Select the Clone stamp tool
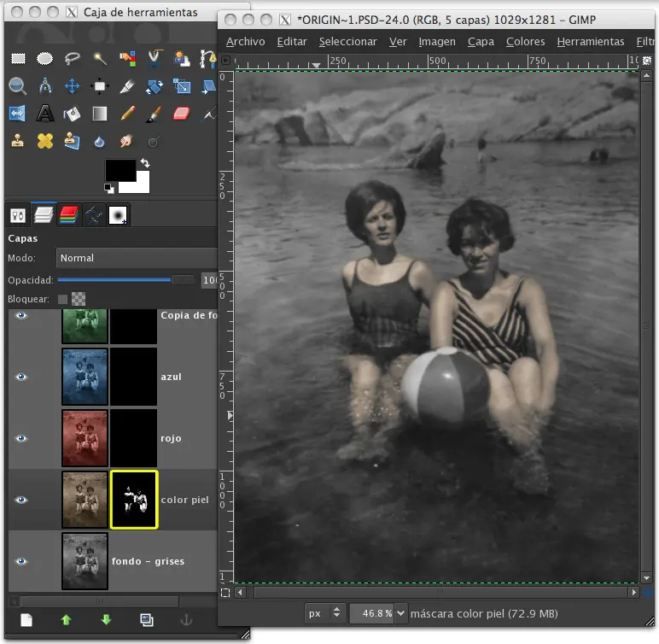The image size is (659, 644). [x=17, y=141]
